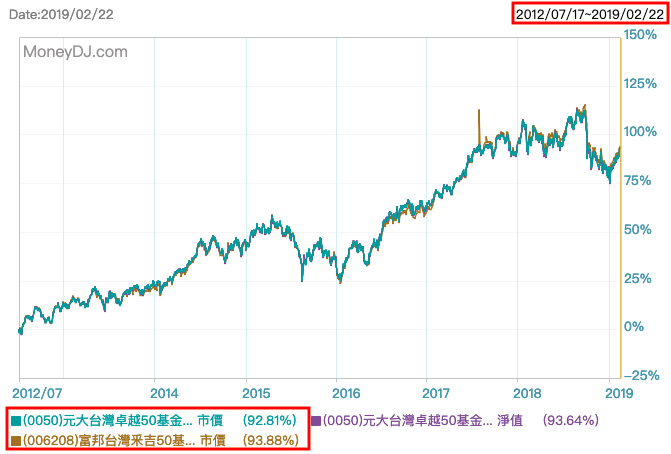Select legend entry (006208)富邦台灣采吉50基 市價
Viewport: 671px width, 454px height.
click(x=155, y=440)
